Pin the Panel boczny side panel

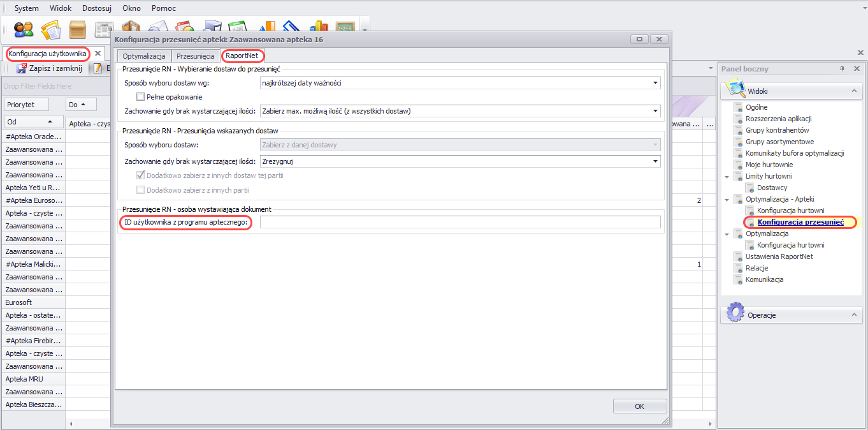click(842, 69)
